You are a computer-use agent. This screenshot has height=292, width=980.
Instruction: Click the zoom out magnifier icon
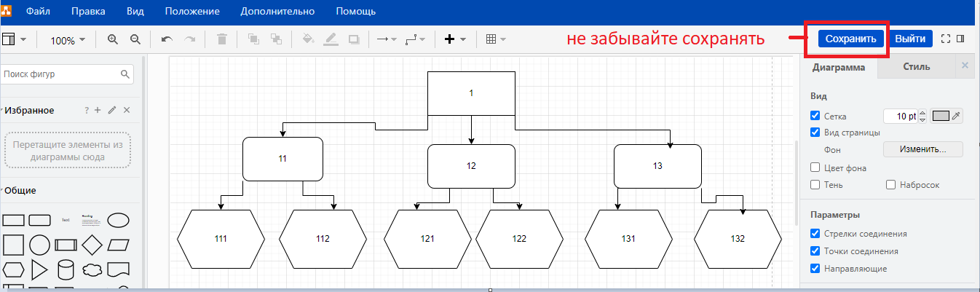pos(135,39)
